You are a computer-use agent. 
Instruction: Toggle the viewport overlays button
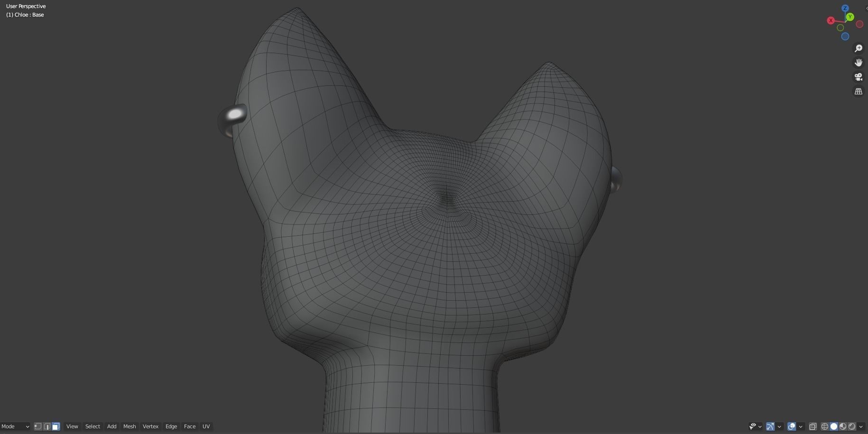tap(792, 426)
